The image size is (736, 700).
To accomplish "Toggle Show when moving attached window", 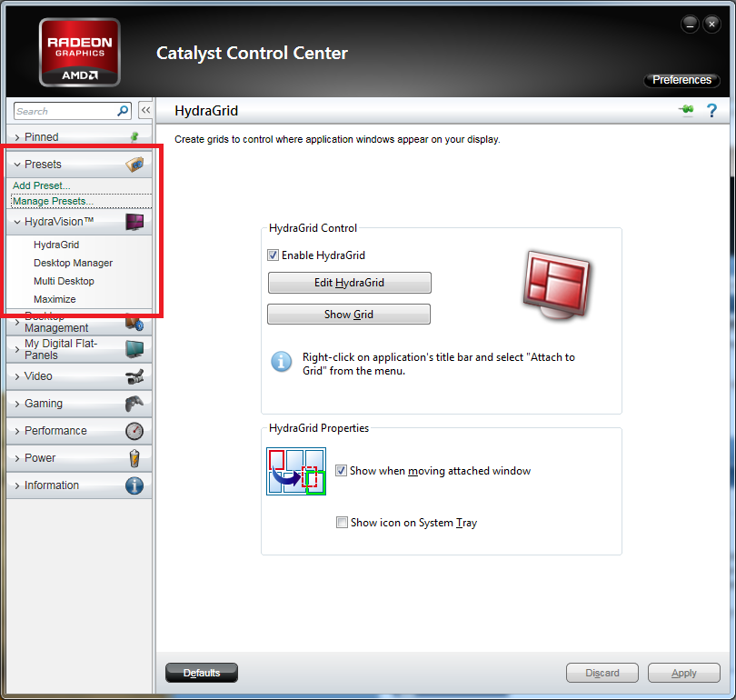I will point(342,470).
